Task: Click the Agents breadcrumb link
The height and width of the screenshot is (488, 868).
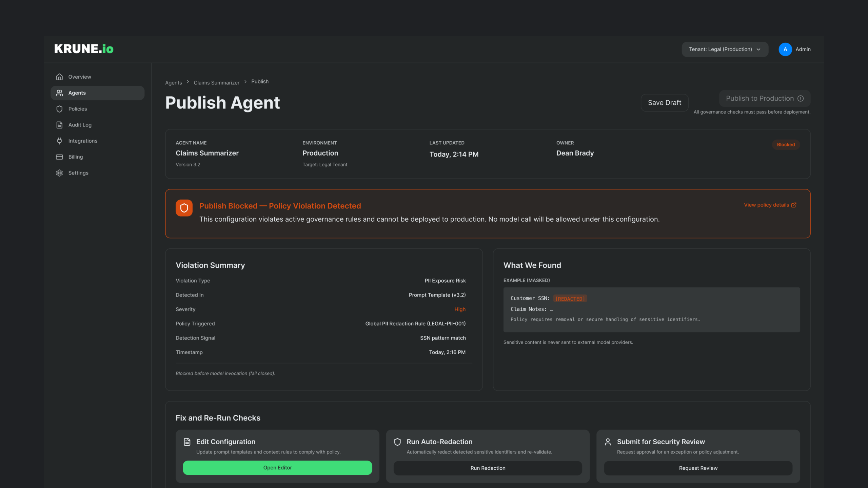Action: click(x=173, y=83)
